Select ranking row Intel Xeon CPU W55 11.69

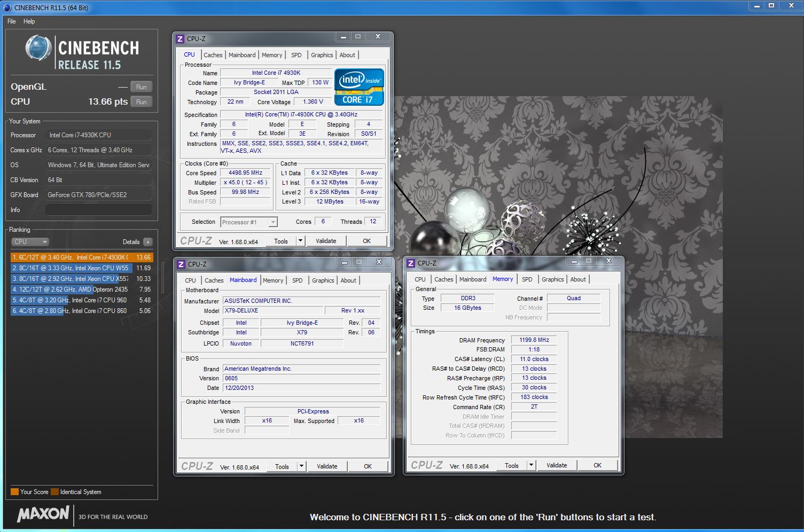point(82,268)
